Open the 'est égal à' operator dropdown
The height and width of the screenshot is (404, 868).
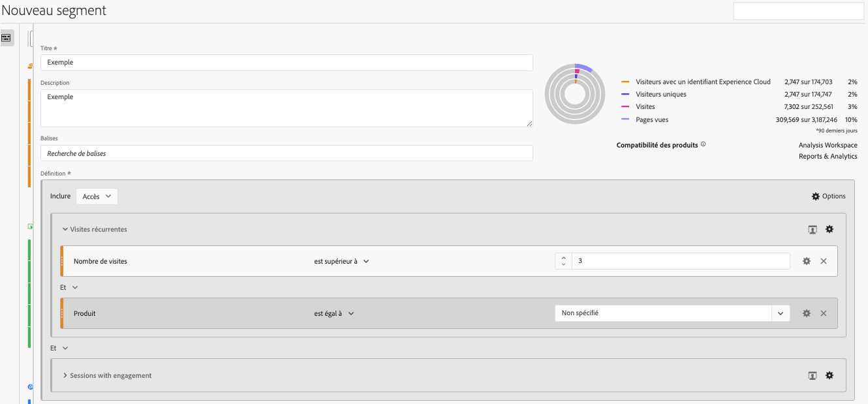tap(334, 313)
